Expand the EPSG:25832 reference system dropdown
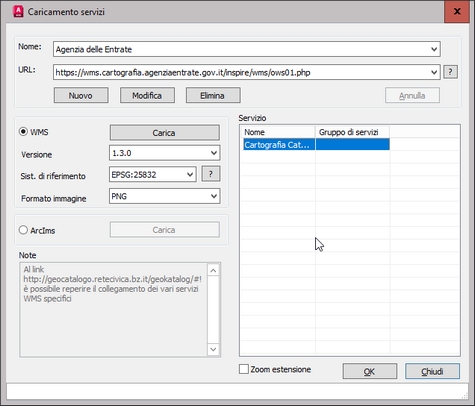The image size is (475, 406). 190,174
